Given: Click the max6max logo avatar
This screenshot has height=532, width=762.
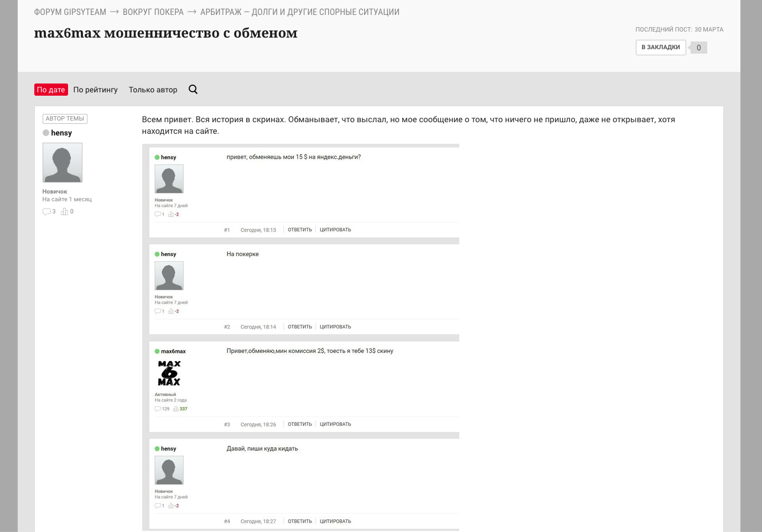Looking at the screenshot, I should (x=169, y=373).
